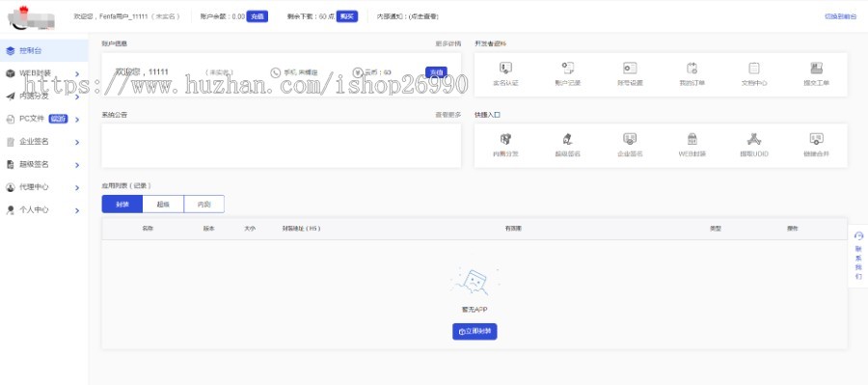Open the 账户记录 account records icon
Screen dimensions: 868x385
[567, 69]
